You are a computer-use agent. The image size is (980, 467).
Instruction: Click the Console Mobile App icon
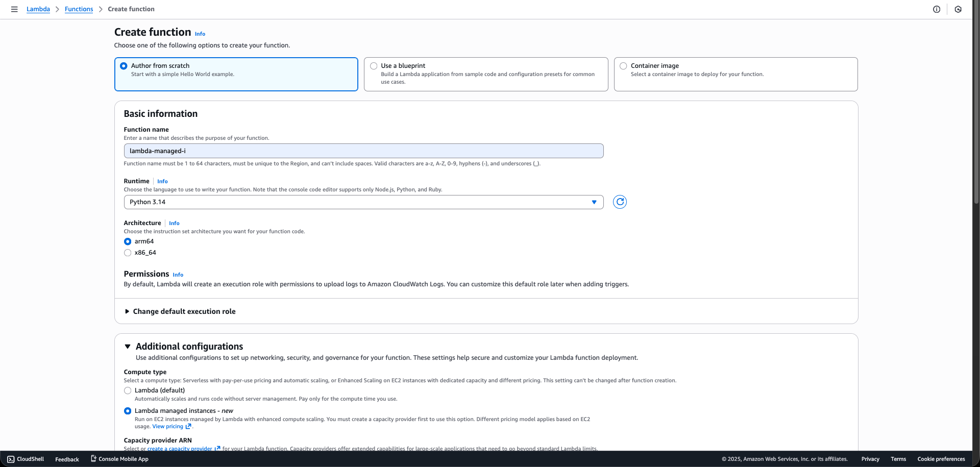93,459
